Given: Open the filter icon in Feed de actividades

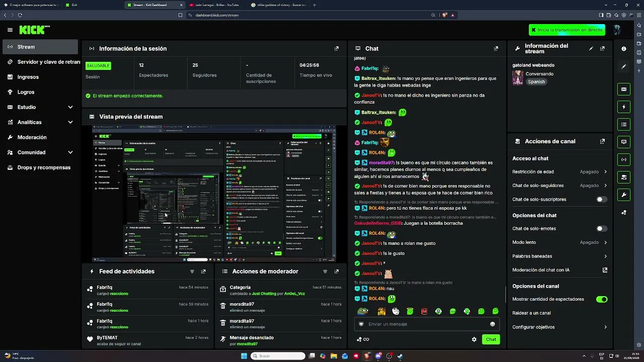Looking at the screenshot, I should tap(192, 271).
